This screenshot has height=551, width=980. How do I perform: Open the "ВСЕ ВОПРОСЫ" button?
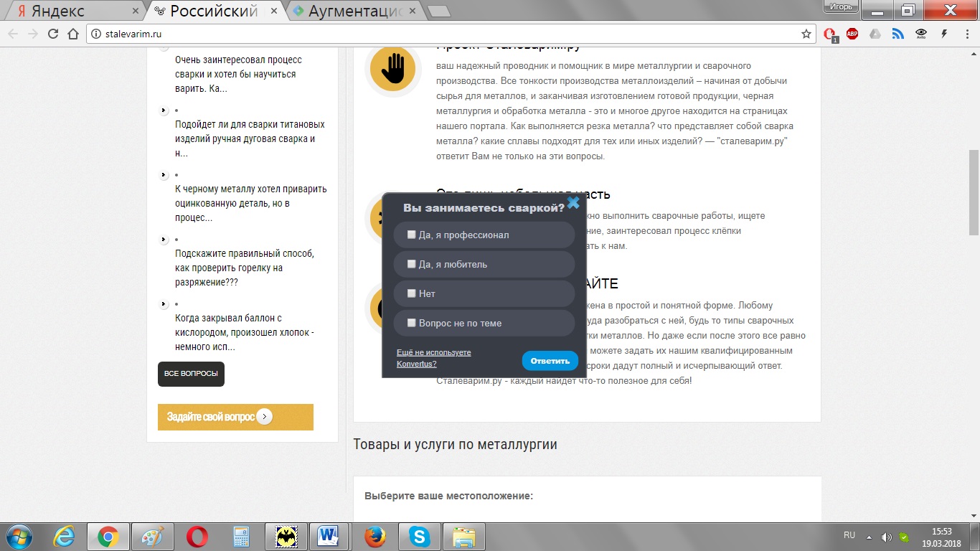click(x=191, y=374)
